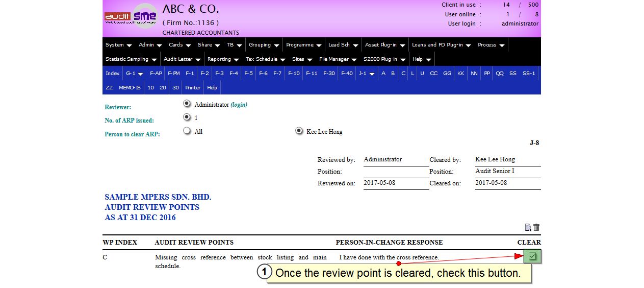Click the login link beside Administrator
Screen dimensions: 644x288
tap(239, 105)
